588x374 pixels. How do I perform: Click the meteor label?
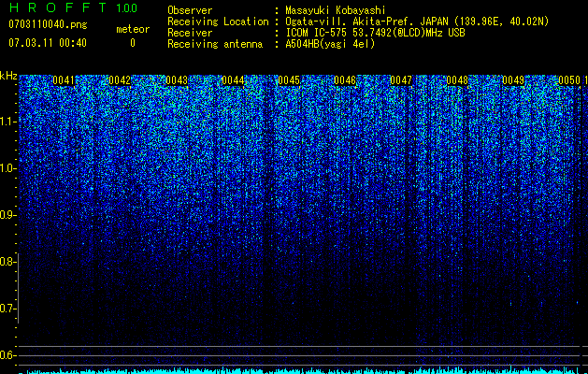(x=133, y=29)
